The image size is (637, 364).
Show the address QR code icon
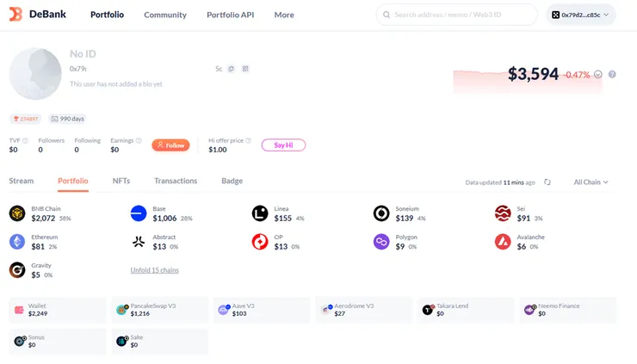coord(245,69)
